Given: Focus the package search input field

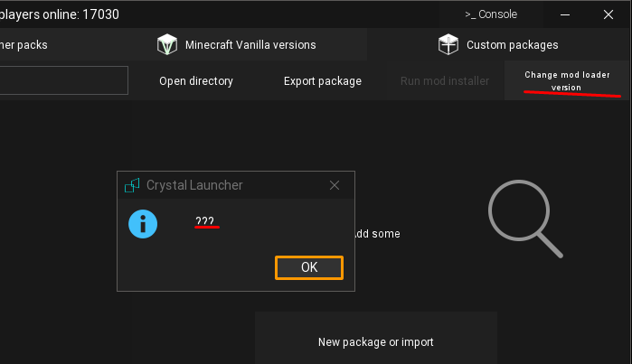Looking at the screenshot, I should 63,80.
